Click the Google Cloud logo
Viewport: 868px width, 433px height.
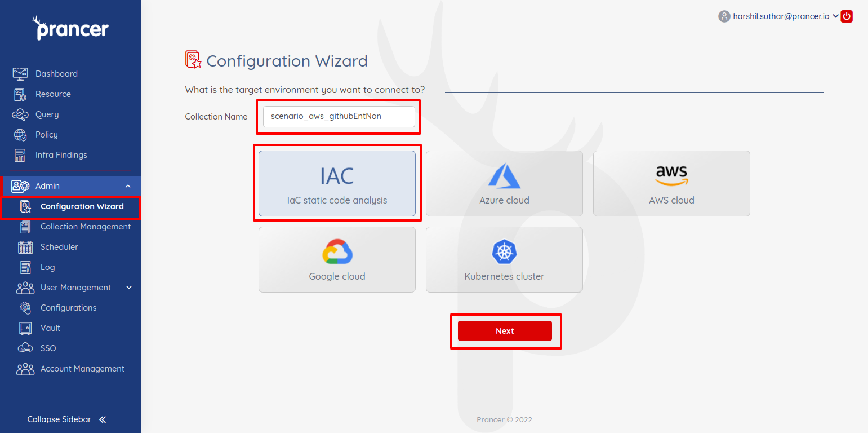pyautogui.click(x=337, y=251)
